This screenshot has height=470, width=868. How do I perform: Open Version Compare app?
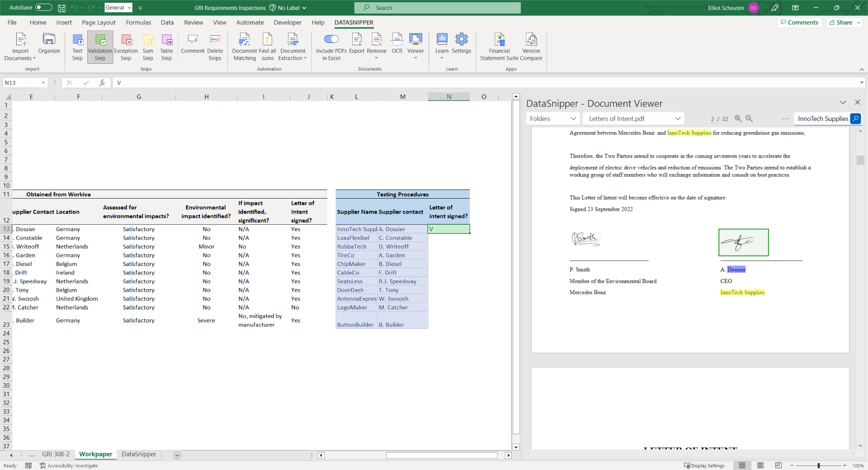[531, 47]
